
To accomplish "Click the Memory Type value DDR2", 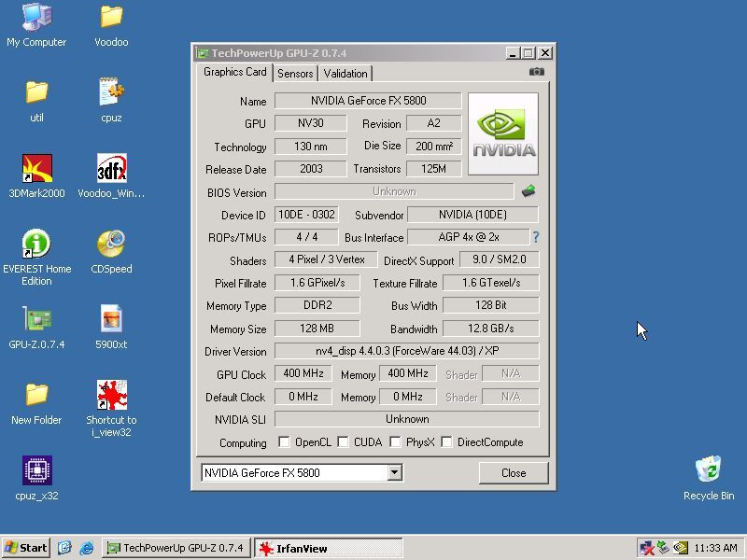I will pyautogui.click(x=317, y=305).
